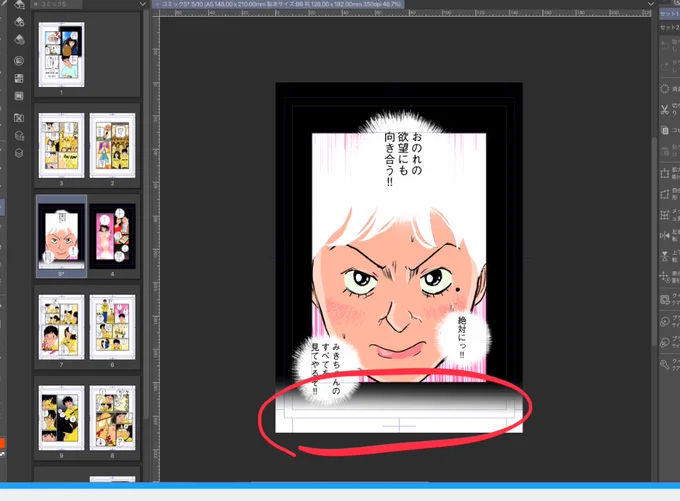
Task: Click the おのれの欲望にも向き合う!! text on canvas
Action: click(x=403, y=158)
